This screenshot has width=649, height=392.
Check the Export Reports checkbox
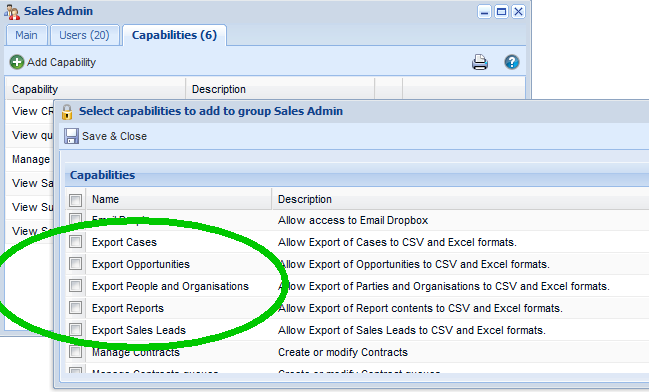point(75,307)
